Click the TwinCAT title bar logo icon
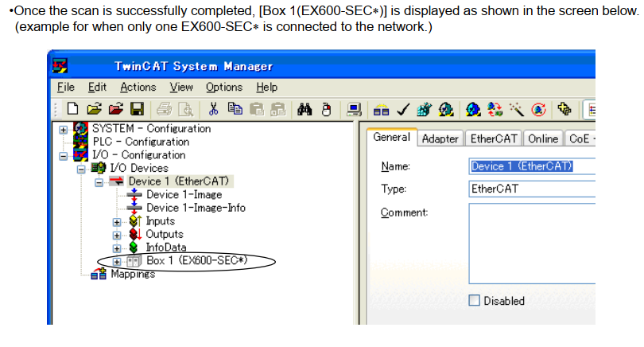Image resolution: width=644 pixels, height=347 pixels. tap(60, 66)
